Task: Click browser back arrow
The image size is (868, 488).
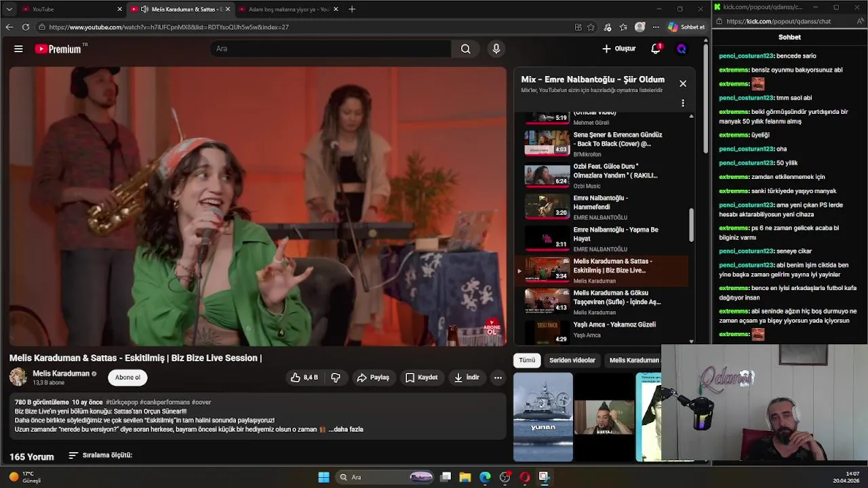Action: pyautogui.click(x=9, y=27)
